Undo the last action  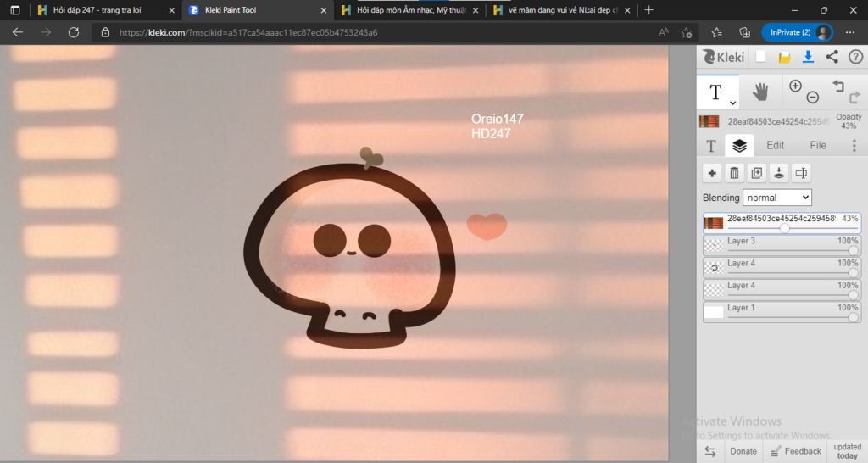[838, 86]
